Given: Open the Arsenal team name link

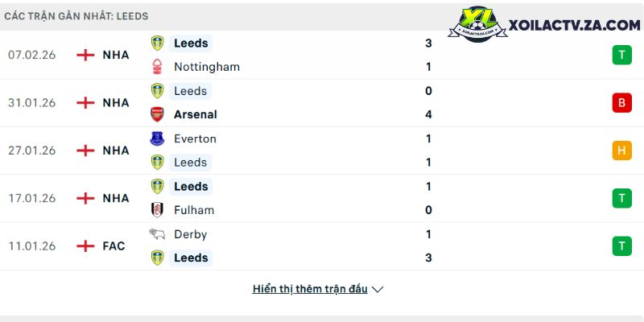Looking at the screenshot, I should [x=195, y=114].
